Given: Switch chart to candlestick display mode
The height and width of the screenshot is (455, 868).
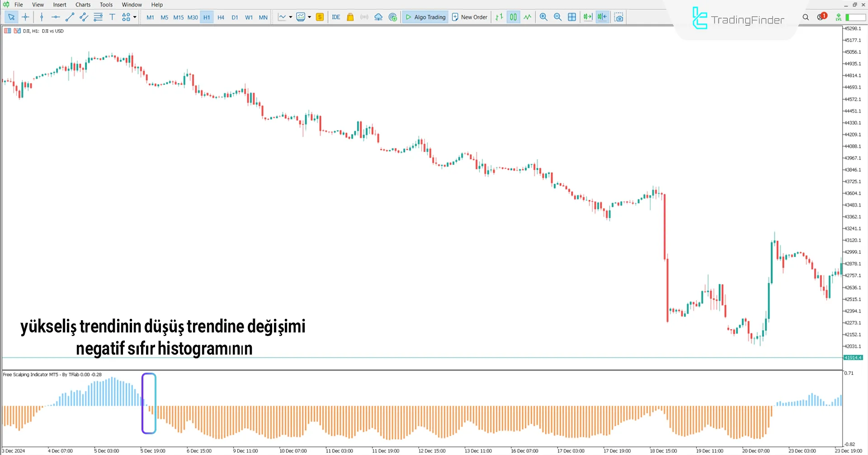Looking at the screenshot, I should pyautogui.click(x=513, y=17).
